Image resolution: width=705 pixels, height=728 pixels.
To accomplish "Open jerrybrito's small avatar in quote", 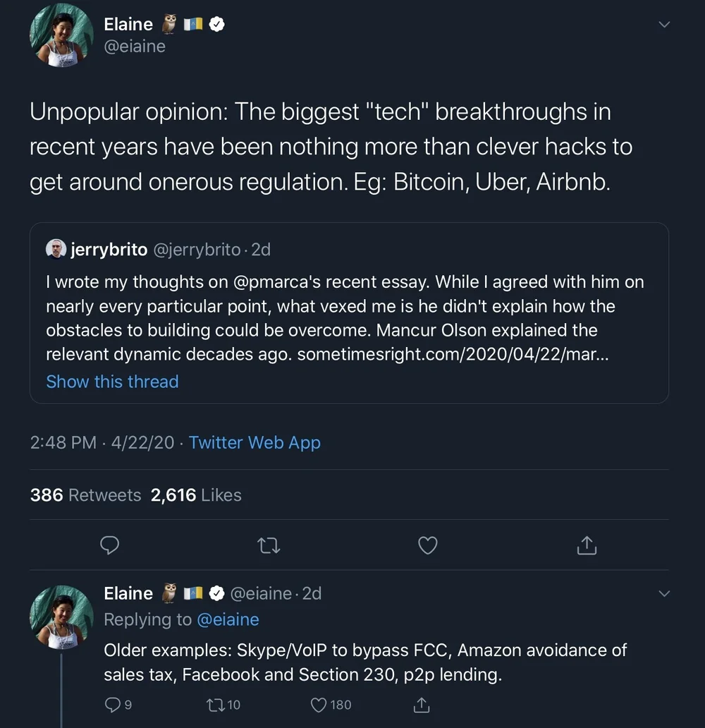I will 56,249.
